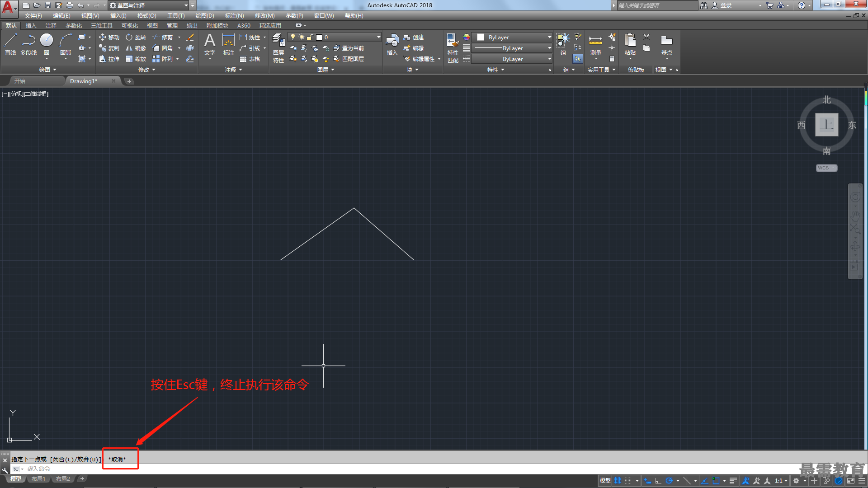The width and height of the screenshot is (868, 488).
Task: Click the ViewCube 上 face
Action: (x=826, y=125)
